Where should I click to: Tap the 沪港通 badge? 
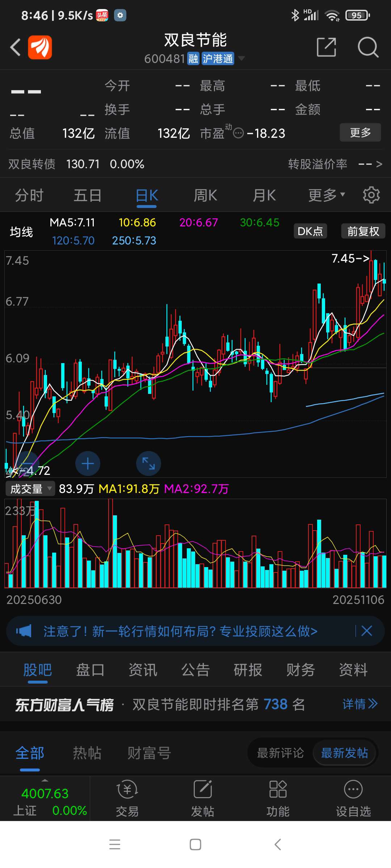[x=218, y=59]
